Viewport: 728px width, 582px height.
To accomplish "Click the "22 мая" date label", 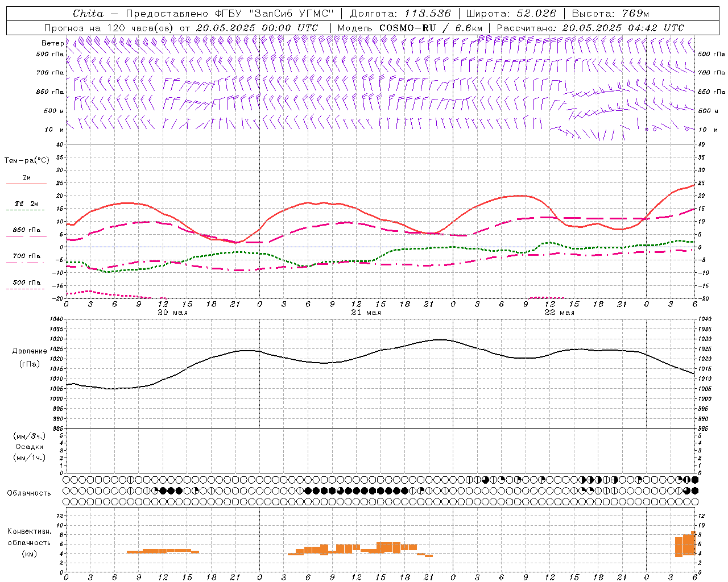I will (559, 313).
